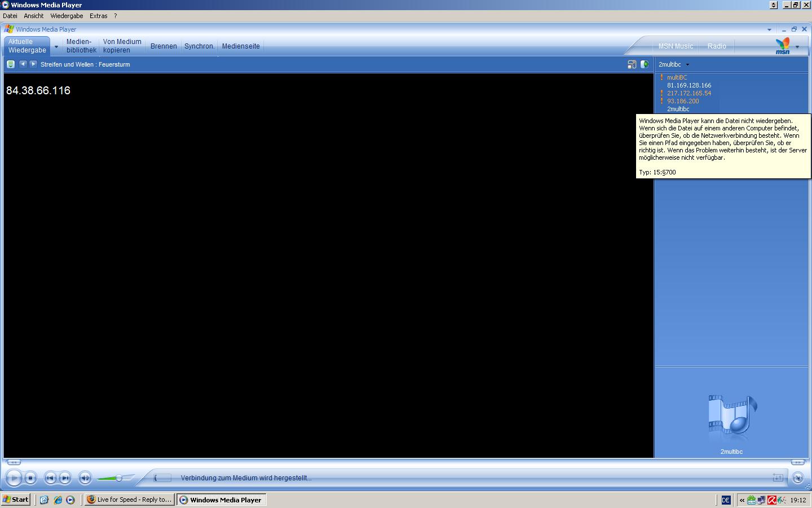This screenshot has height=508, width=812.
Task: Open Live for Speed taskbar window
Action: (x=129, y=500)
